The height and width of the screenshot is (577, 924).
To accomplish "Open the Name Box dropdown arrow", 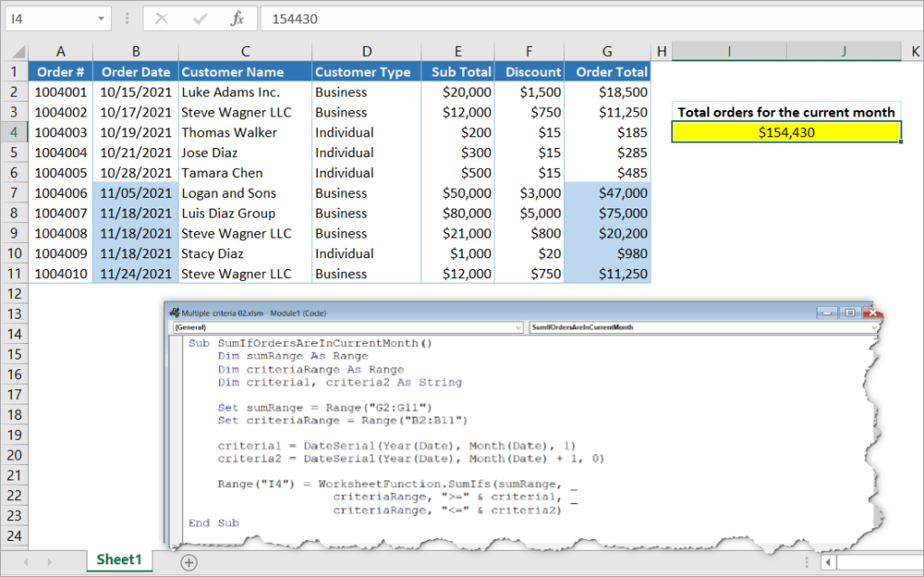I will coord(101,18).
